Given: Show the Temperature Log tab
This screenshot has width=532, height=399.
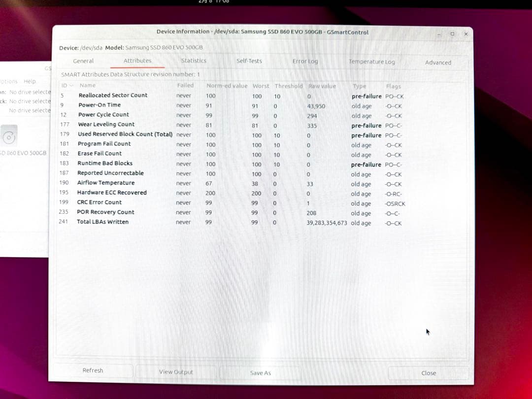Looking at the screenshot, I should pos(372,62).
